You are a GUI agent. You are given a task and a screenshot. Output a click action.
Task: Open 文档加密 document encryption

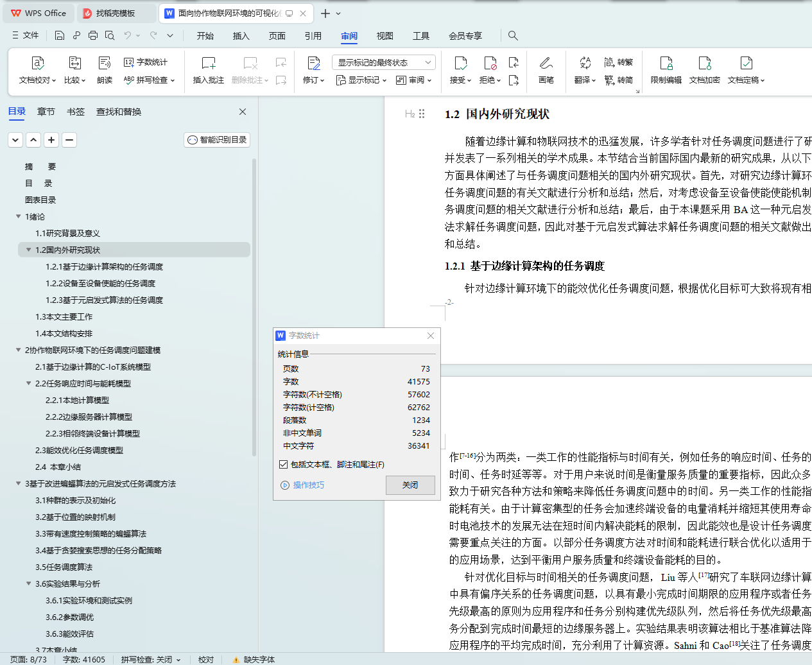pos(705,70)
